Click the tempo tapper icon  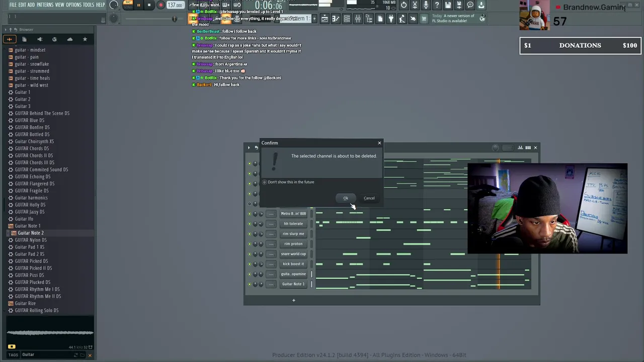click(402, 19)
